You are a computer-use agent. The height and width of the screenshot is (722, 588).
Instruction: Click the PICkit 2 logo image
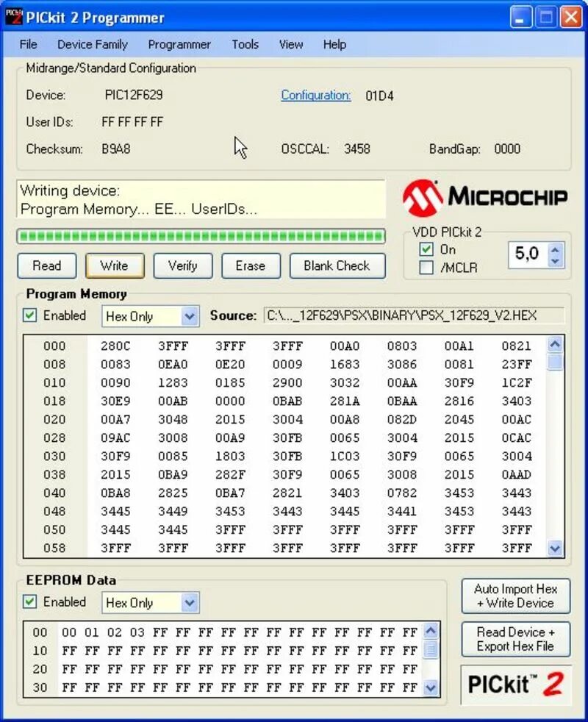pyautogui.click(x=516, y=685)
